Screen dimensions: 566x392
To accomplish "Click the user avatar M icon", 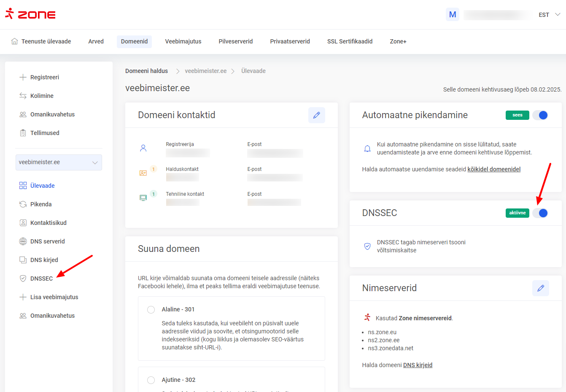I will (x=452, y=15).
